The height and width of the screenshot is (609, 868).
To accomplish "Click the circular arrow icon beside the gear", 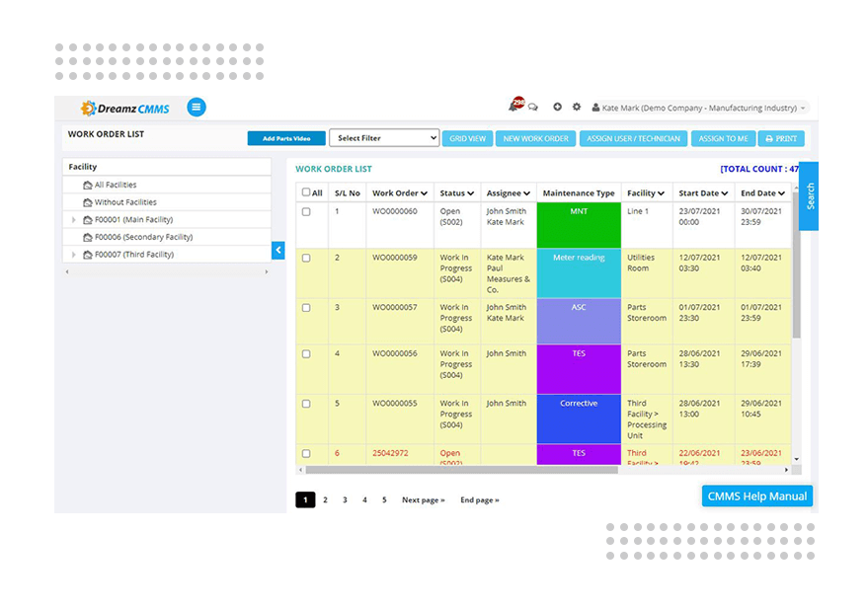I will pyautogui.click(x=557, y=106).
